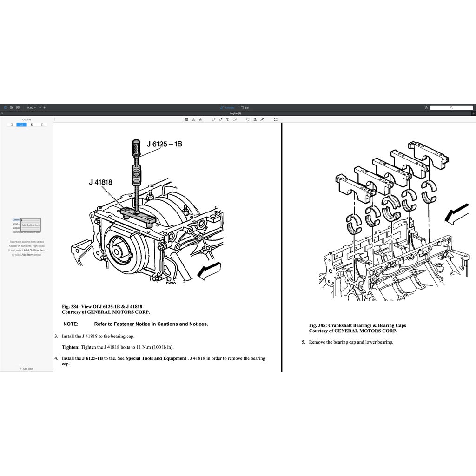Click Add Outline Item button
Screen dimensions: 476x476
[30, 225]
